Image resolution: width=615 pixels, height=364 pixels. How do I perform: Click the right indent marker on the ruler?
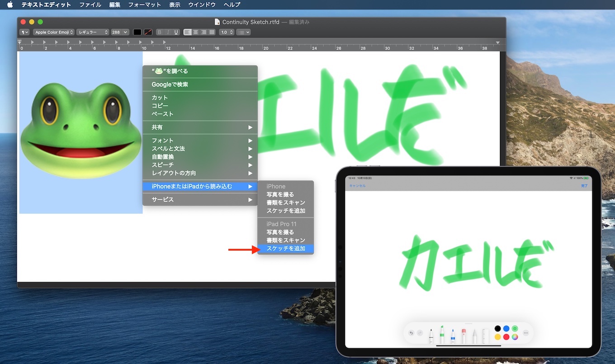(497, 42)
